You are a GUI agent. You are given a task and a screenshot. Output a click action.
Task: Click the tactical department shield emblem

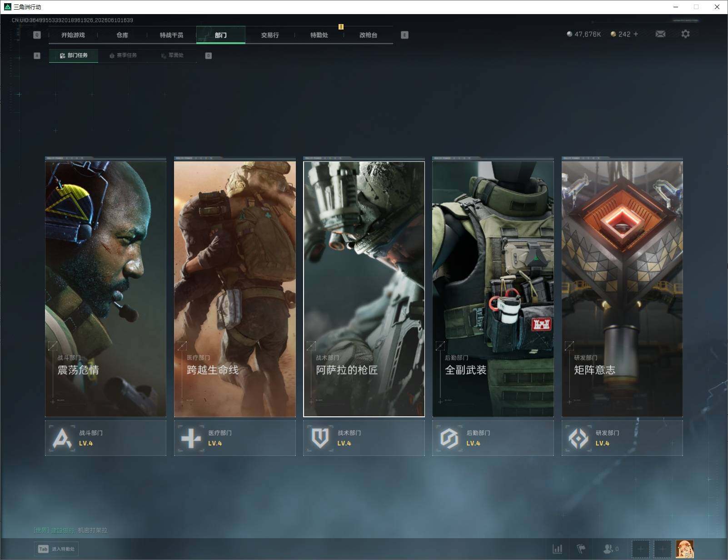(x=320, y=439)
